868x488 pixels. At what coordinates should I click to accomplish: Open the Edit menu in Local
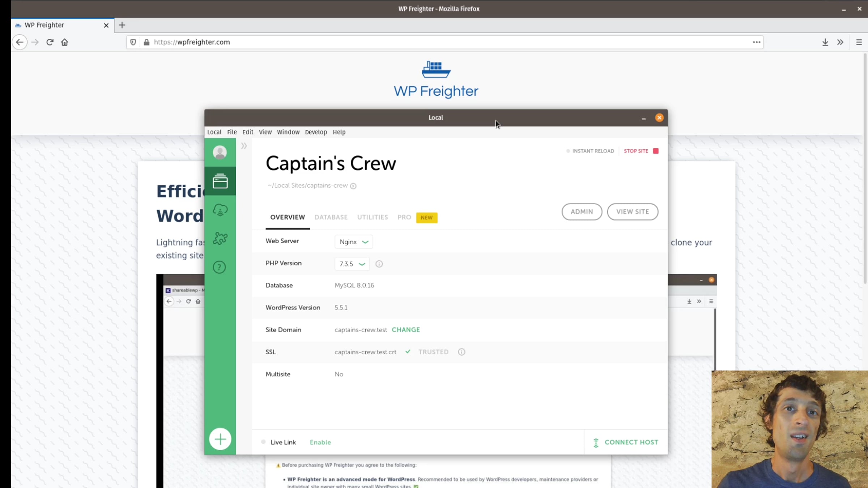pyautogui.click(x=248, y=132)
